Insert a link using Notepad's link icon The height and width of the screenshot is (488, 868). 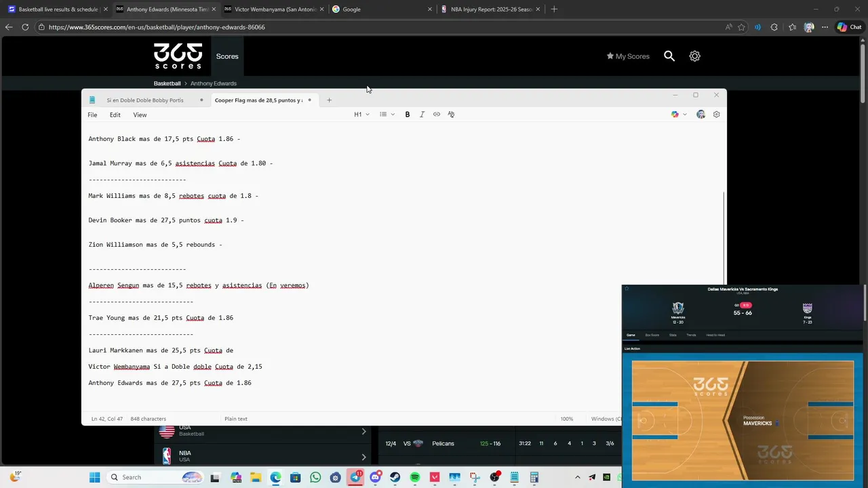tap(437, 115)
